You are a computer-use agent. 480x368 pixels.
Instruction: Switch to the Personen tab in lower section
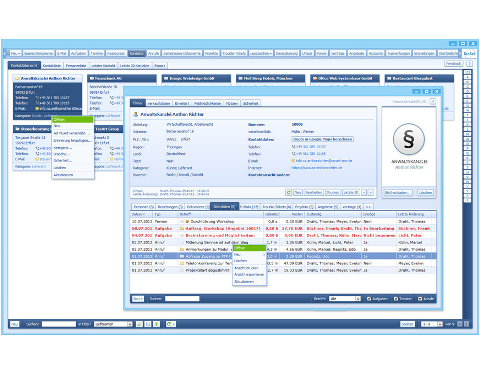tap(143, 207)
